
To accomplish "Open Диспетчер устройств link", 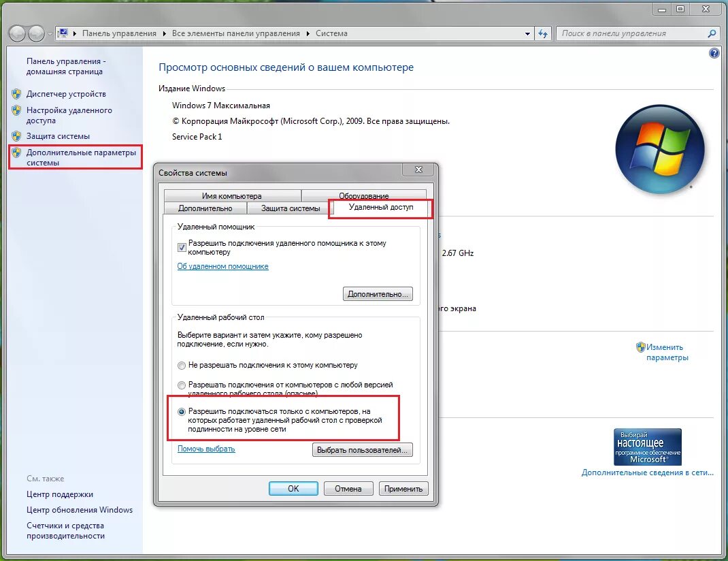I will point(66,94).
